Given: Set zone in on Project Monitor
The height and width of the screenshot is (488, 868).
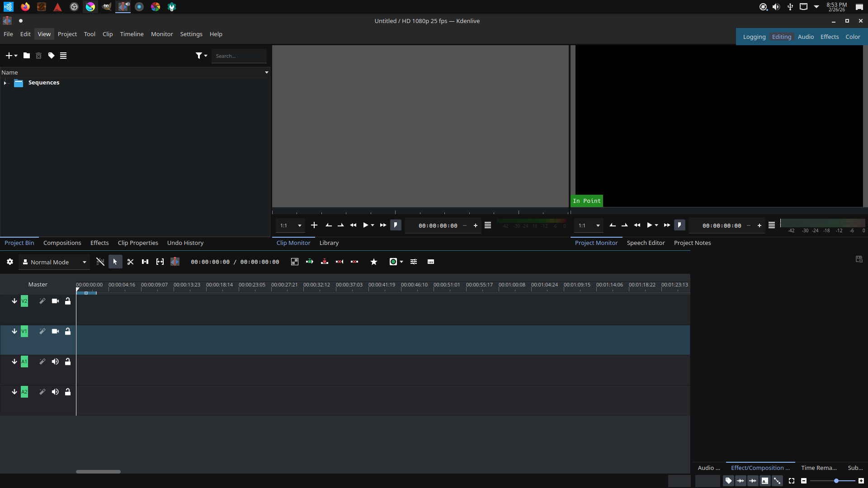Looking at the screenshot, I should coord(613,225).
